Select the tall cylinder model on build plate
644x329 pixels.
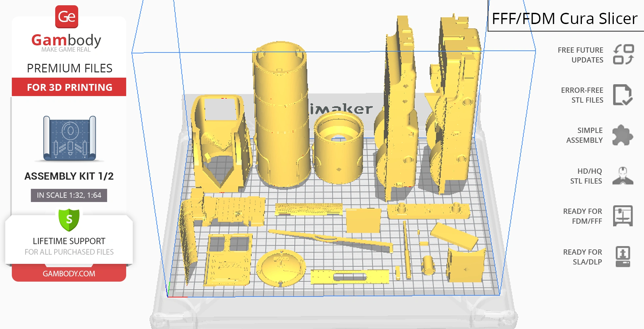coord(282,115)
